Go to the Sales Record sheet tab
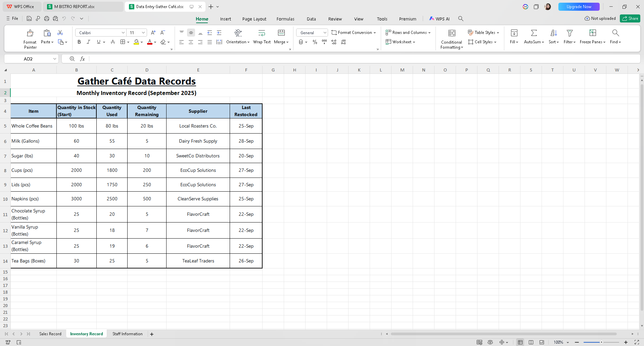The width and height of the screenshot is (644, 346). click(50, 334)
